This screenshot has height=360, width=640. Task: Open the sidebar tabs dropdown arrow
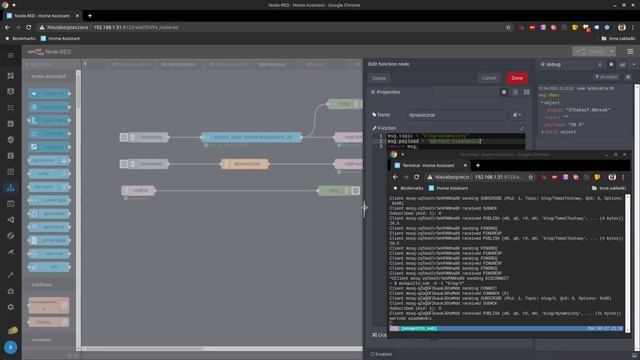click(x=634, y=64)
